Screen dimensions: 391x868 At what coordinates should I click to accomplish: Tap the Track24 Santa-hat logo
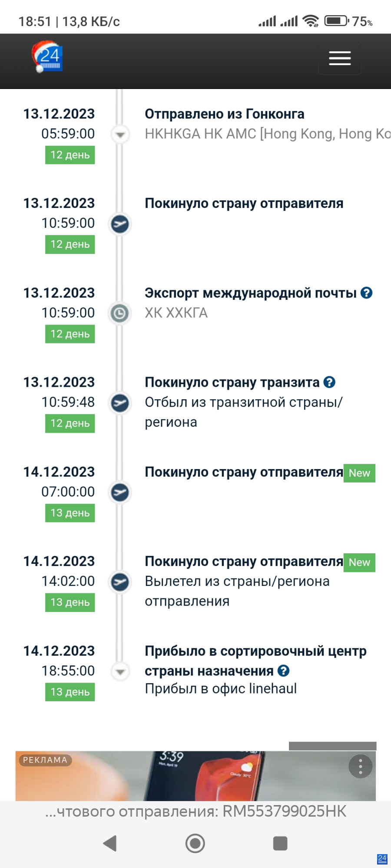pos(47,57)
